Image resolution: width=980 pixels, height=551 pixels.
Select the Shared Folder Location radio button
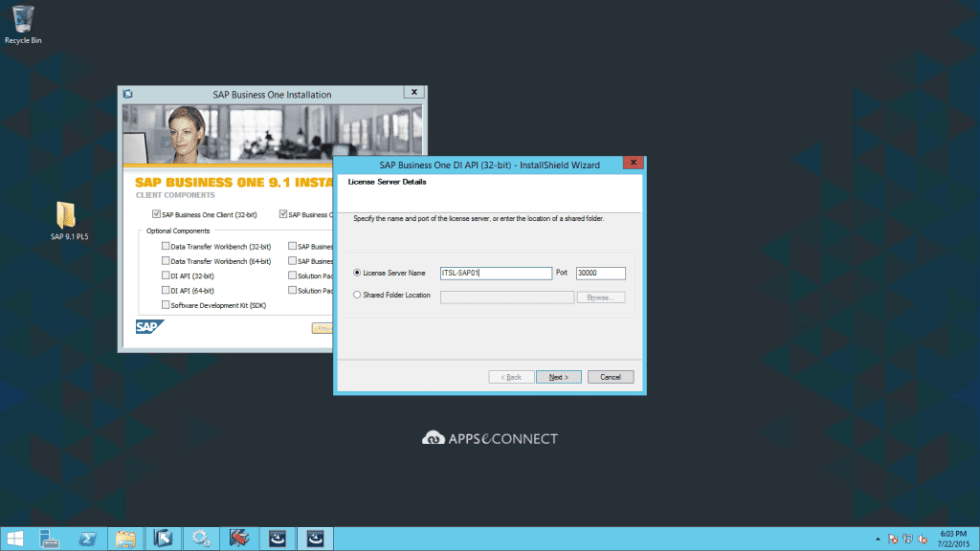[x=357, y=296]
